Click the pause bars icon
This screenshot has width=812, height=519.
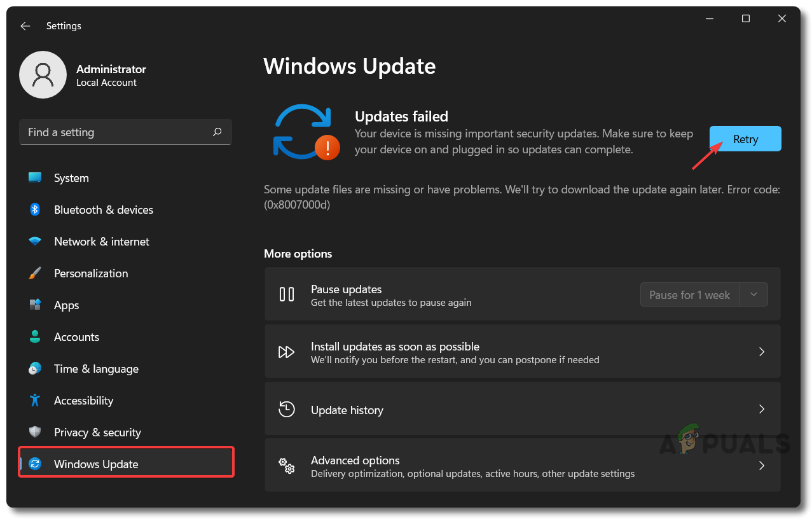(x=287, y=294)
